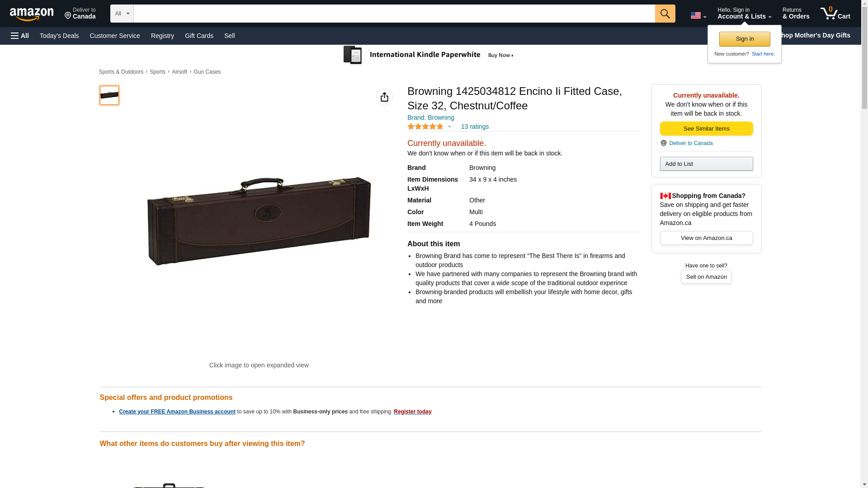Click the Amazon logo
The width and height of the screenshot is (868, 488).
[x=32, y=14]
